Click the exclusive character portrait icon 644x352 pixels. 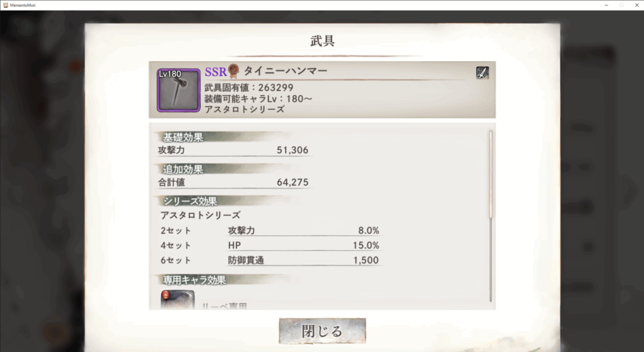[177, 300]
